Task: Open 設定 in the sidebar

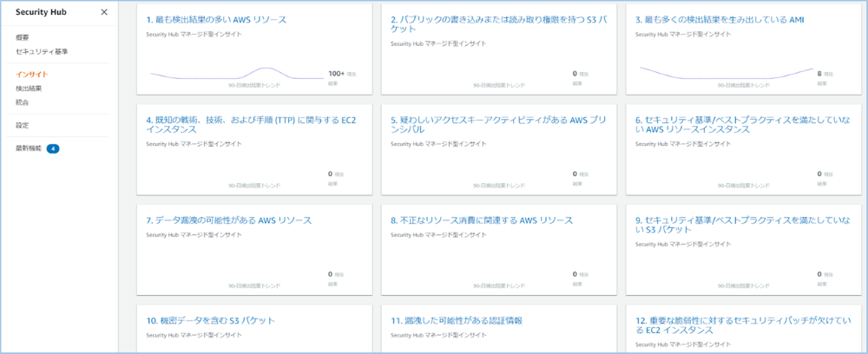Action: (23, 126)
